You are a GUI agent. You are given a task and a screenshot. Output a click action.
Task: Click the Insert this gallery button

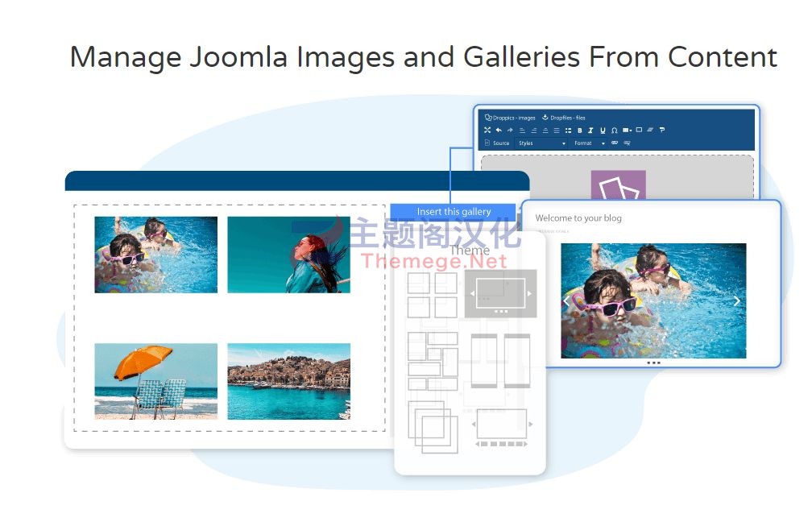[x=454, y=211]
